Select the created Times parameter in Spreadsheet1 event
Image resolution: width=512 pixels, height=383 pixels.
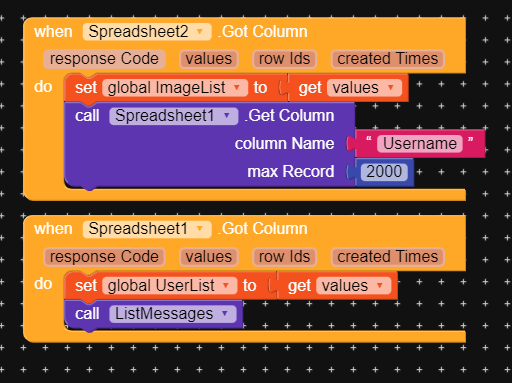point(388,257)
